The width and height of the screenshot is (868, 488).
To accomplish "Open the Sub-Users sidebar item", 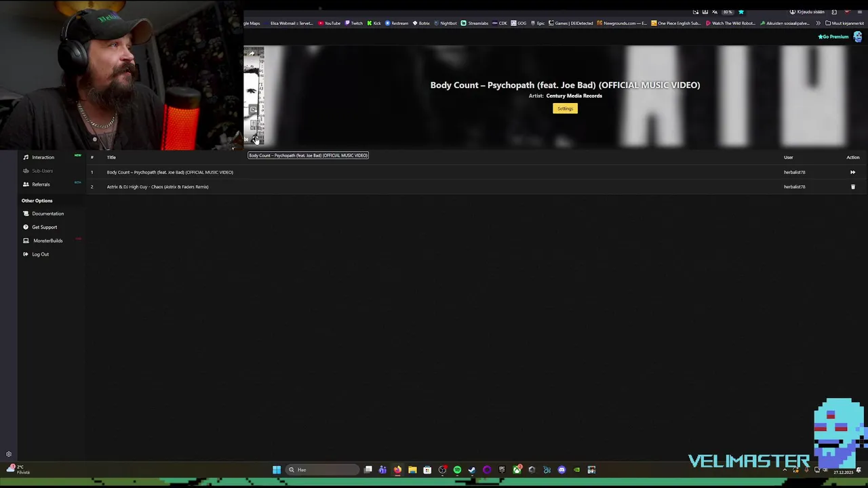I will [42, 171].
